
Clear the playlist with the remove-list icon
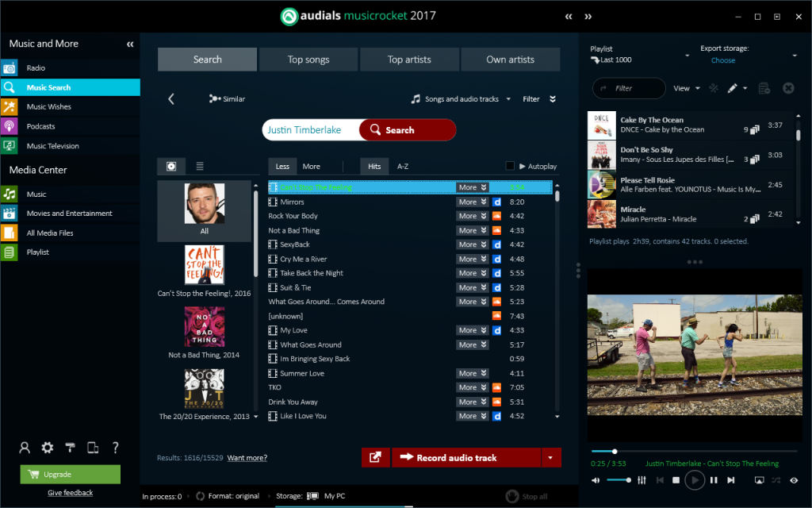[x=764, y=88]
